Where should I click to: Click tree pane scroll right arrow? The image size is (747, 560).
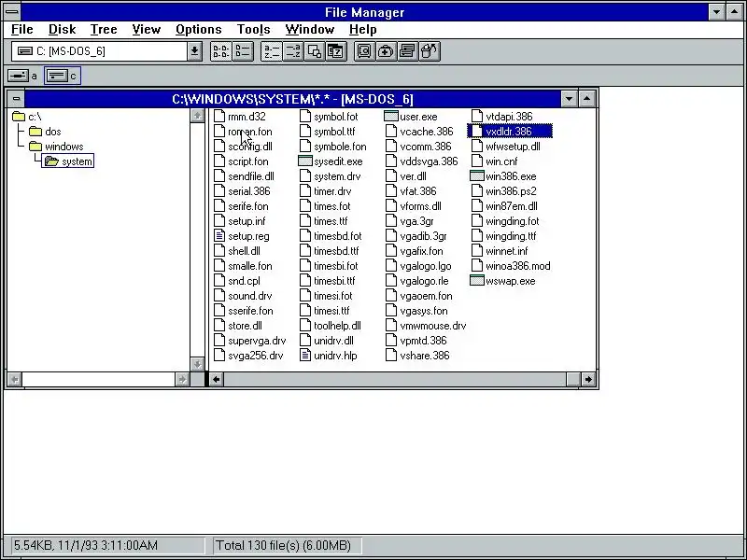point(182,380)
